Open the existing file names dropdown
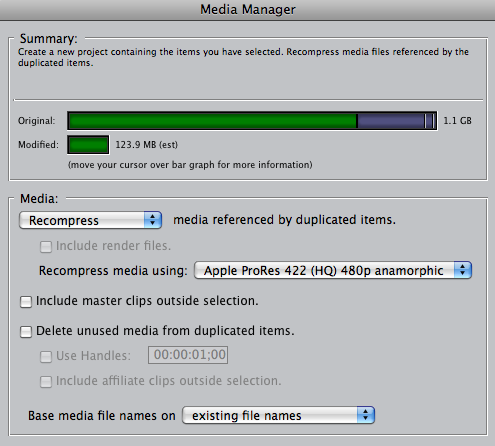The height and width of the screenshot is (446, 495). click(278, 415)
